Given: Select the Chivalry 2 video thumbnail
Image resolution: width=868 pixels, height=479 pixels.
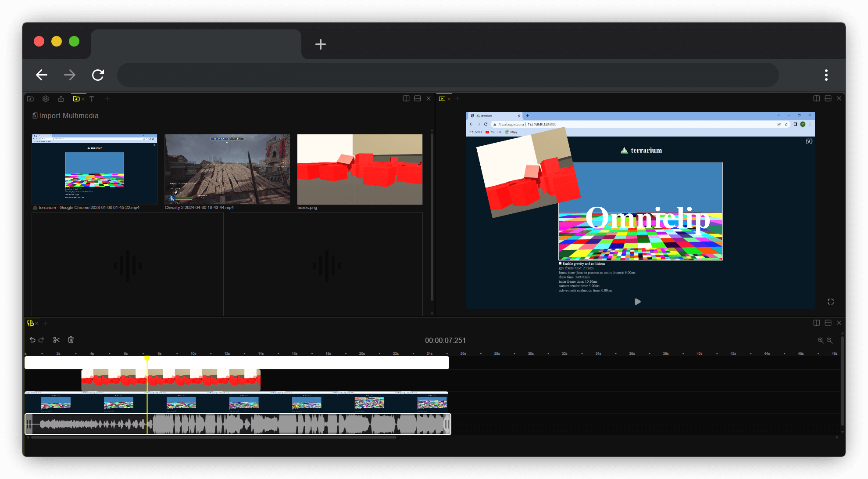Looking at the screenshot, I should point(227,169).
